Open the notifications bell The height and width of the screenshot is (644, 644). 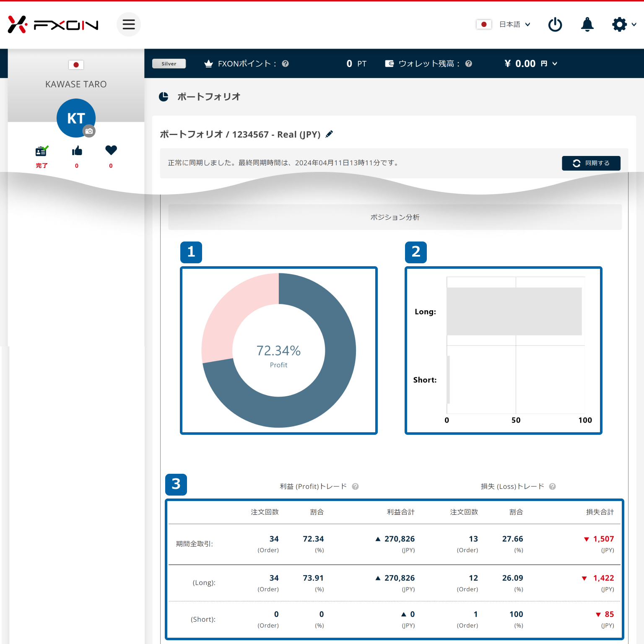(x=587, y=24)
